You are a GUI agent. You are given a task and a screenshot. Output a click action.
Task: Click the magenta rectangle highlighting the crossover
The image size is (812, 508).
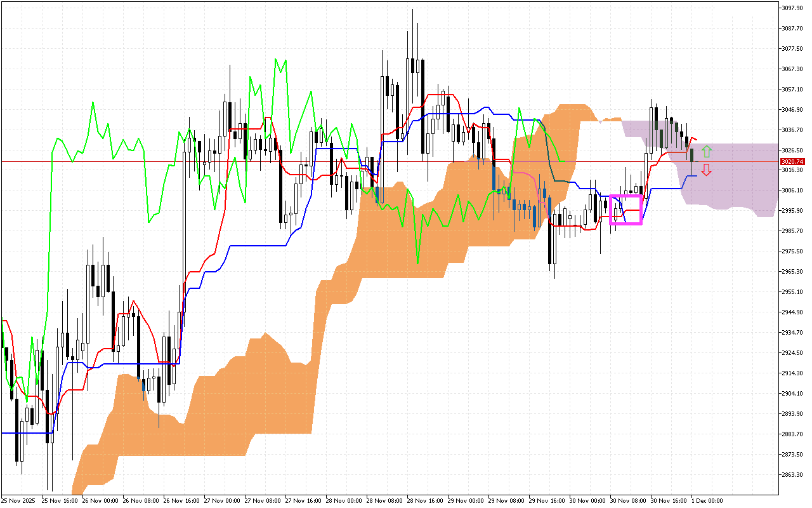[x=625, y=210]
